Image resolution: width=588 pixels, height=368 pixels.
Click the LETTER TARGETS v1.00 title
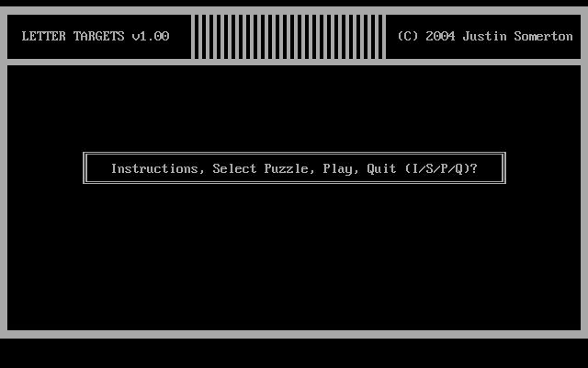tap(96, 36)
